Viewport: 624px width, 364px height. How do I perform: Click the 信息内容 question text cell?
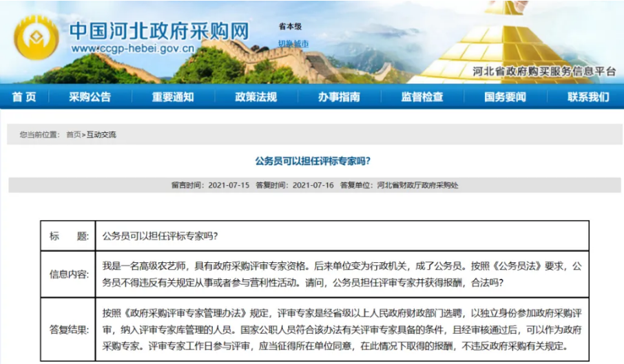click(342, 273)
